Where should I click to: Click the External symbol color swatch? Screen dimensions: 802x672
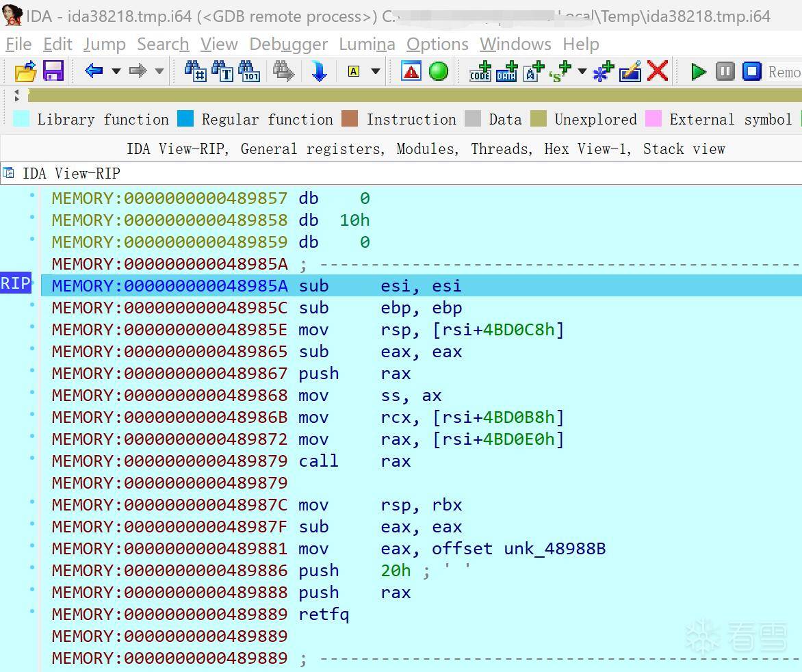[653, 118]
